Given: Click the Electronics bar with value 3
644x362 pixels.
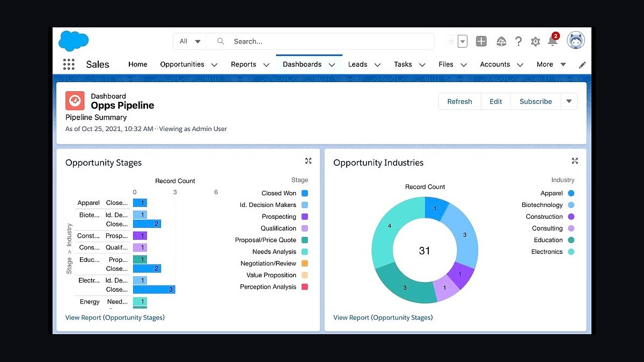Looking at the screenshot, I should [x=154, y=290].
